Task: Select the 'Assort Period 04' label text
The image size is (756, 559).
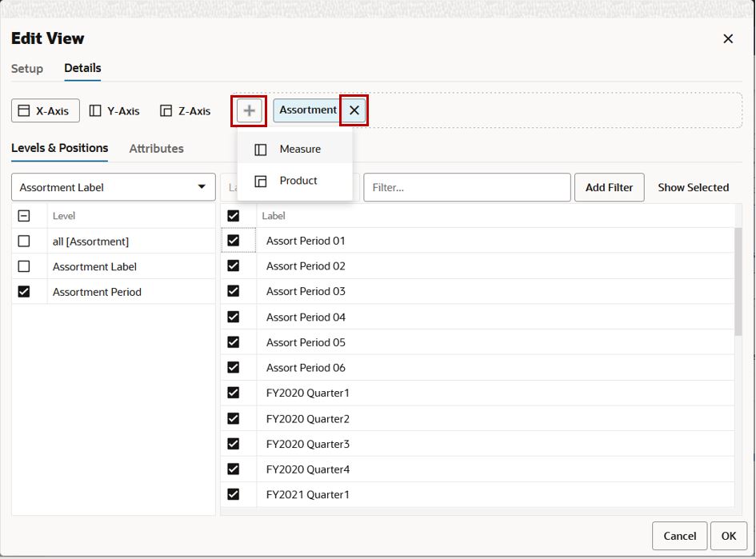Action: (x=306, y=317)
